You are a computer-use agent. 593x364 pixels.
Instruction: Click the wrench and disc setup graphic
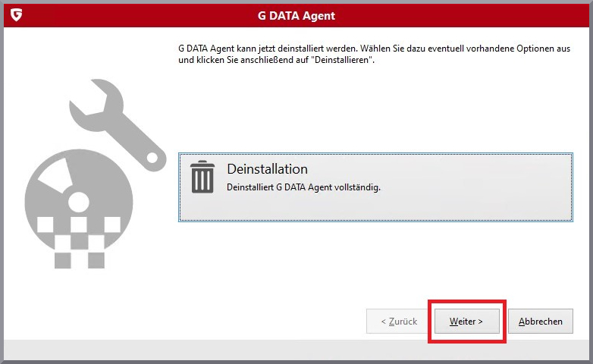96,174
